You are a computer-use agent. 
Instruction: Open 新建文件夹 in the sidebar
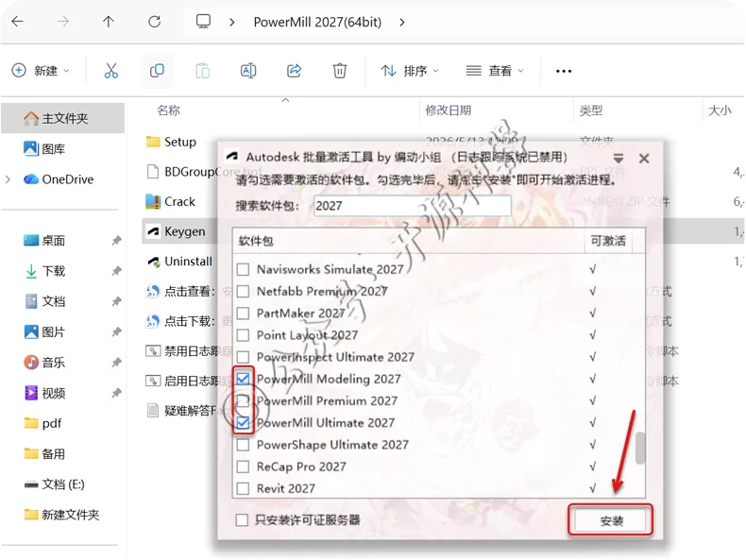[63, 515]
